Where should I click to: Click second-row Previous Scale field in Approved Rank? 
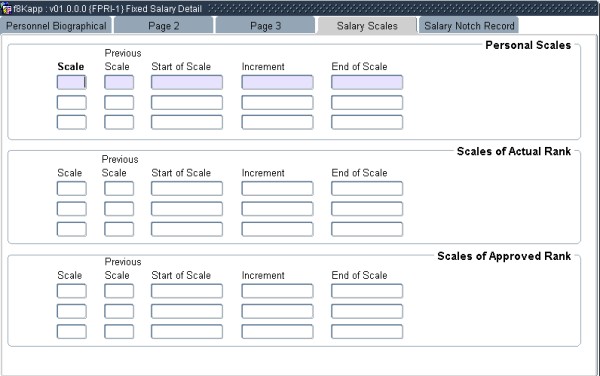tap(119, 311)
